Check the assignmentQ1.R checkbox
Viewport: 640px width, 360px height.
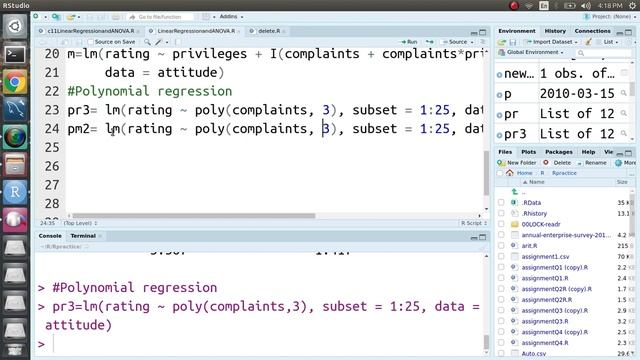point(501,278)
